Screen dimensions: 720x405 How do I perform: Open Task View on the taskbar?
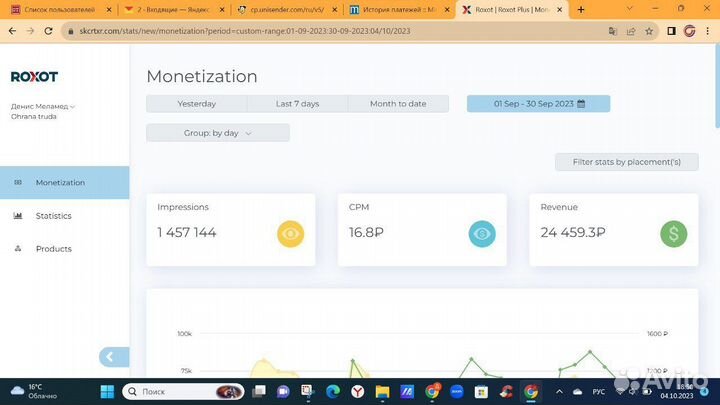pyautogui.click(x=259, y=392)
